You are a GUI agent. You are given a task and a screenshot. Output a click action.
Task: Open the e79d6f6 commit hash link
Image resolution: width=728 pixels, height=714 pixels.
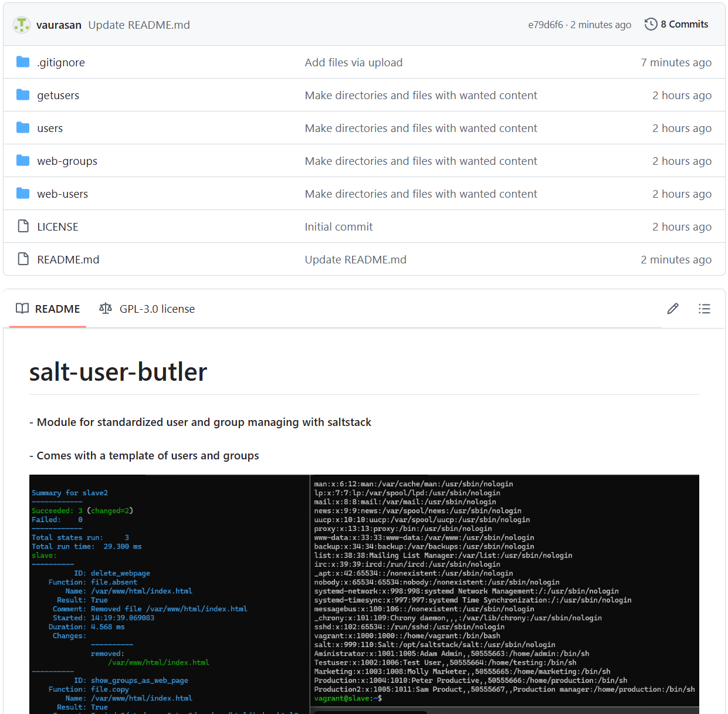545,25
